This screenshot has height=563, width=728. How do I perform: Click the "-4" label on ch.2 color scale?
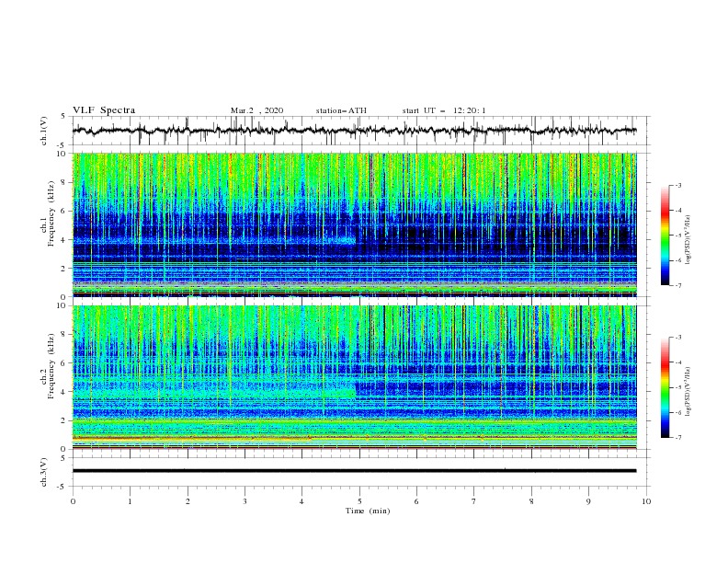coord(678,362)
